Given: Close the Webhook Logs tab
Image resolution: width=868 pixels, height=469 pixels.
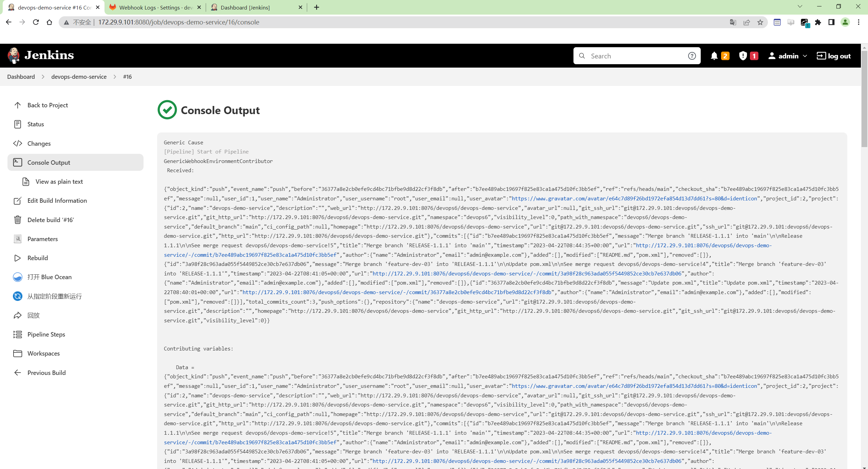Looking at the screenshot, I should coord(199,7).
